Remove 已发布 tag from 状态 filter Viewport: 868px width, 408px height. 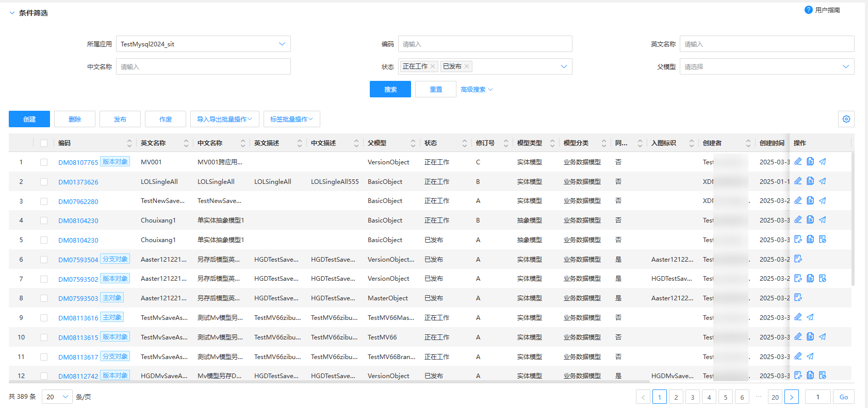coord(467,66)
